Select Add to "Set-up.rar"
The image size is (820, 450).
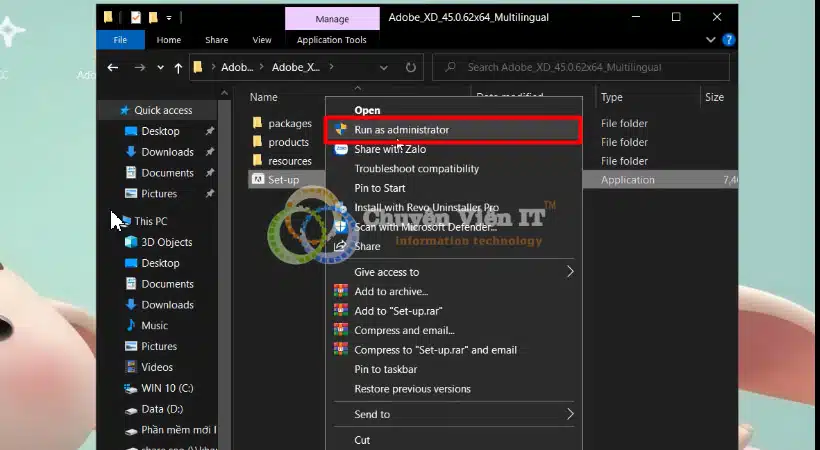tap(454, 311)
